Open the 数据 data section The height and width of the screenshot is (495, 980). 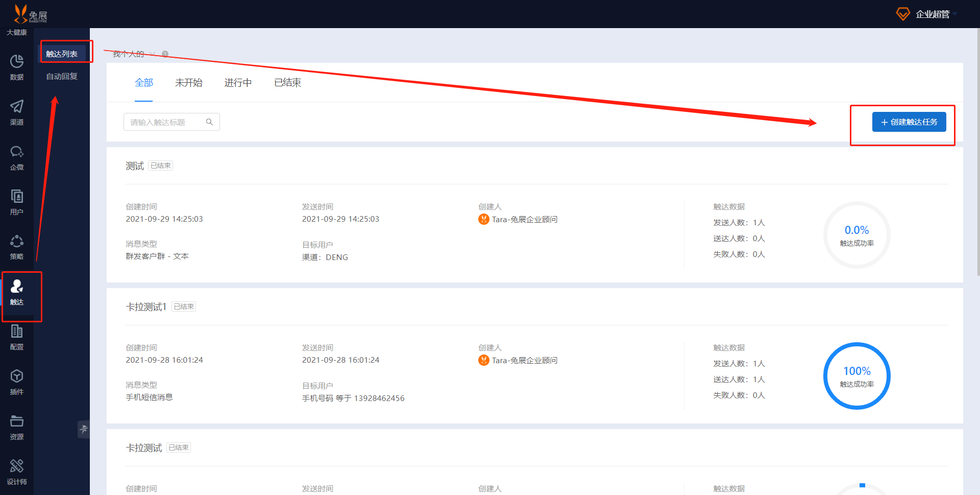(17, 67)
